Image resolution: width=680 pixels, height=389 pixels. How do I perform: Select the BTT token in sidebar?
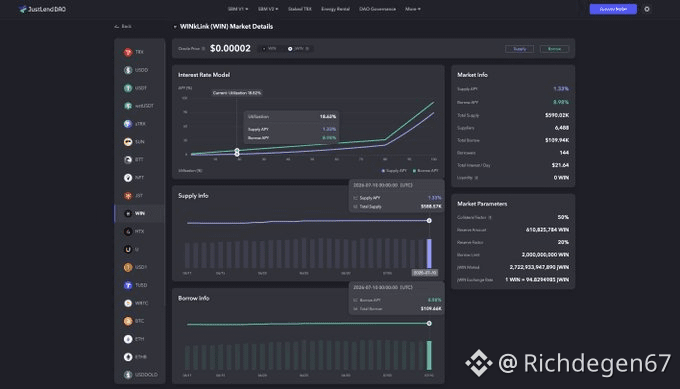pyautogui.click(x=134, y=160)
